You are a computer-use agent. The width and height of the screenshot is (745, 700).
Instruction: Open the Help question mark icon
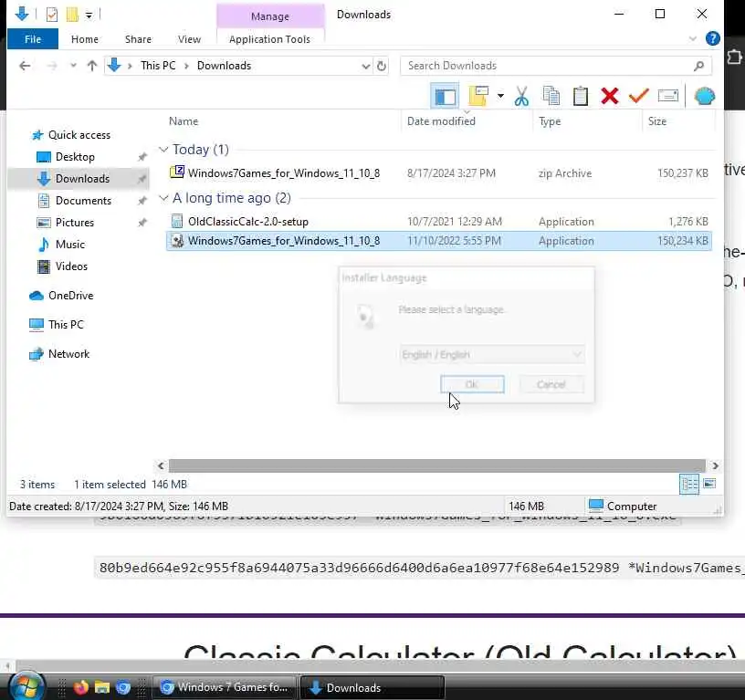coord(712,38)
